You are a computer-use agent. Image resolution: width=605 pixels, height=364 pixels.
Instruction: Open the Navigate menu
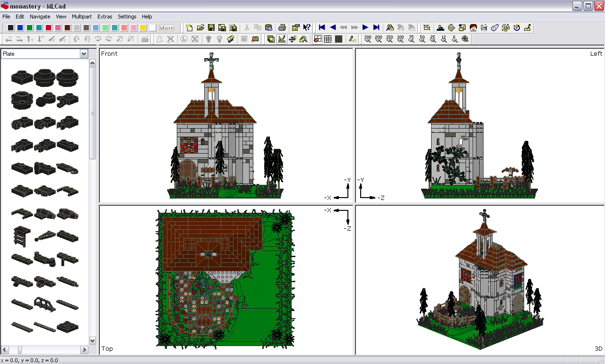click(x=40, y=17)
